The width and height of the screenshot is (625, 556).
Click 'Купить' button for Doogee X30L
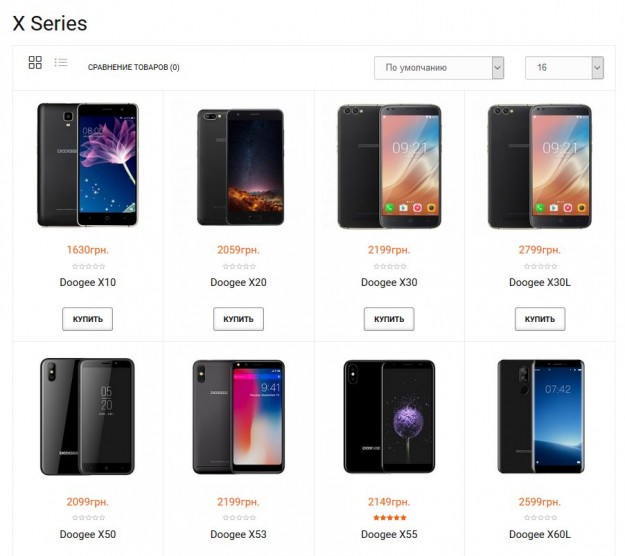pos(540,319)
